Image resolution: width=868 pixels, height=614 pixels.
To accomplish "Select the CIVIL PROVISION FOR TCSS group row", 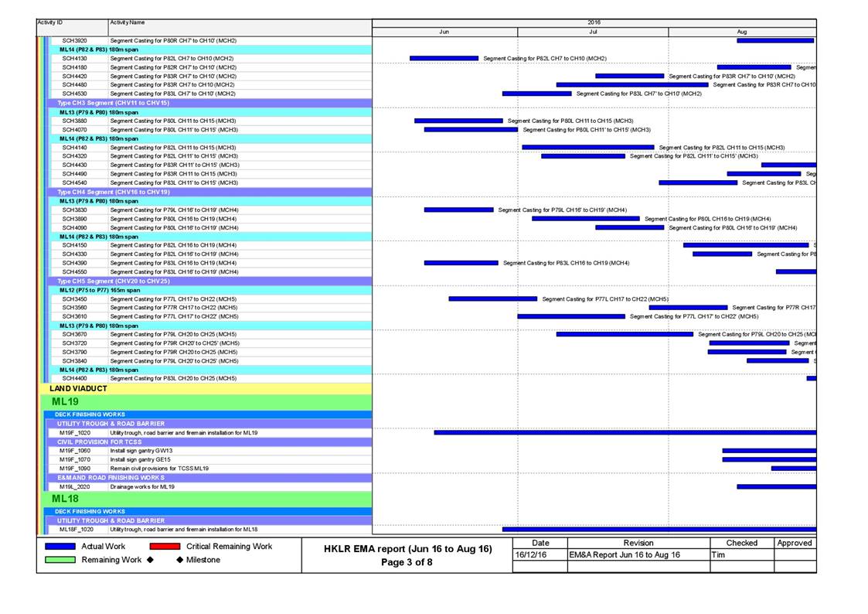I will click(211, 442).
